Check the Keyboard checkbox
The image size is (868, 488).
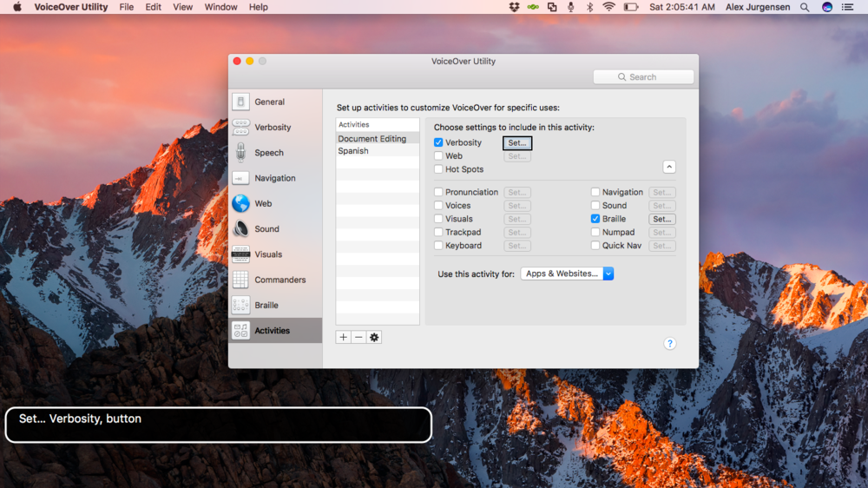tap(438, 246)
